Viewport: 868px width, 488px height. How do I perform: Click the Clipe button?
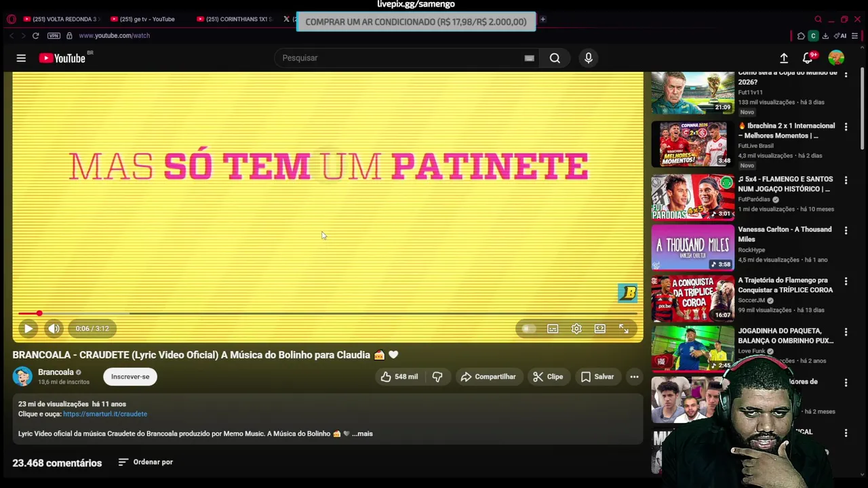point(548,377)
